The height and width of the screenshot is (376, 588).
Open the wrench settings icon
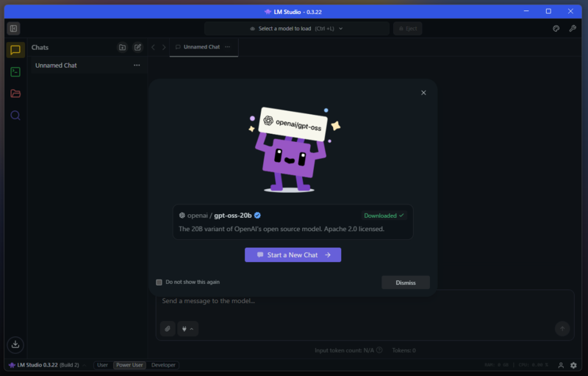point(573,29)
